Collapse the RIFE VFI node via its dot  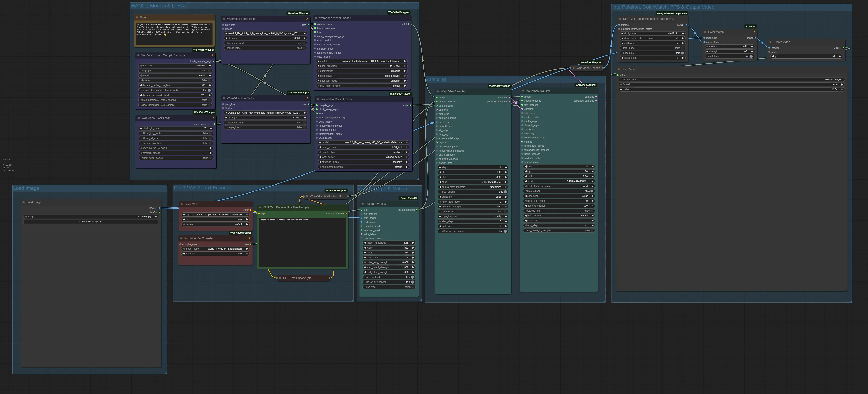620,19
